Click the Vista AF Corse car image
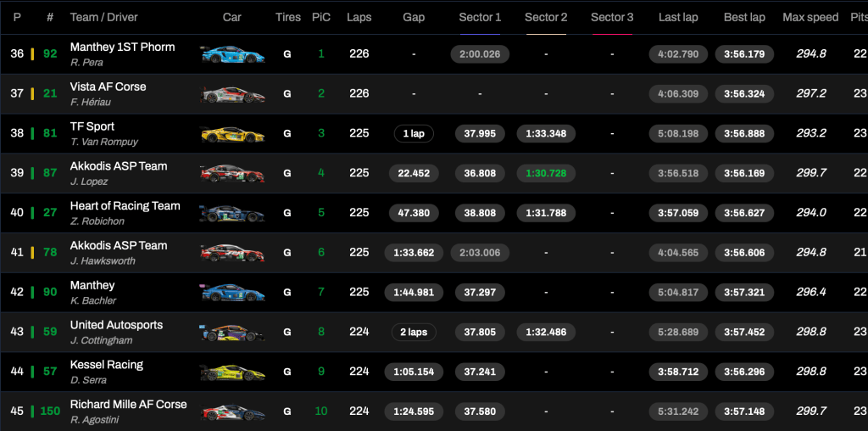 click(x=232, y=94)
